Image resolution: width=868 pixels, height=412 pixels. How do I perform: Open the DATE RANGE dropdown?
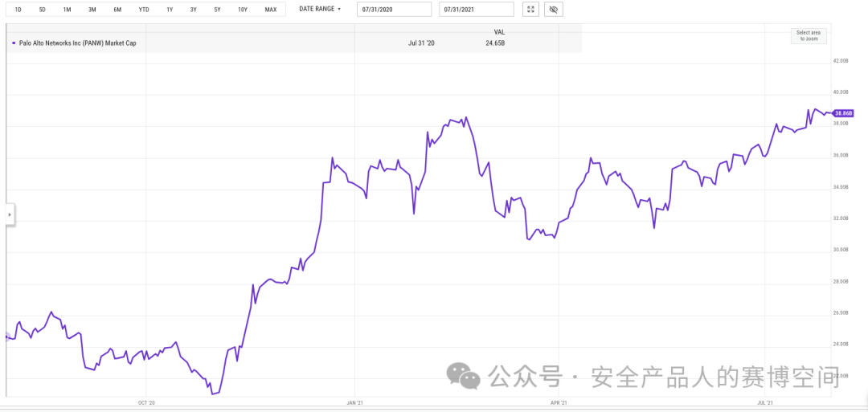(x=320, y=10)
